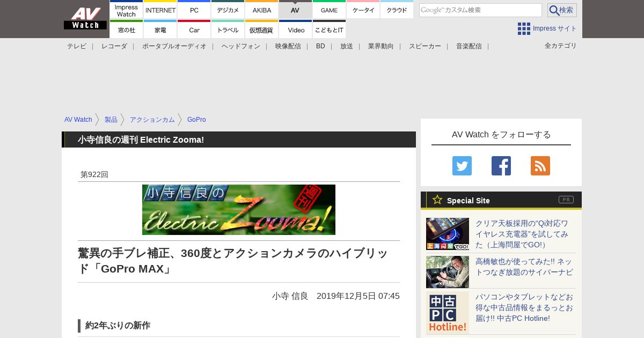Browse the 音楽配信 category

point(469,46)
